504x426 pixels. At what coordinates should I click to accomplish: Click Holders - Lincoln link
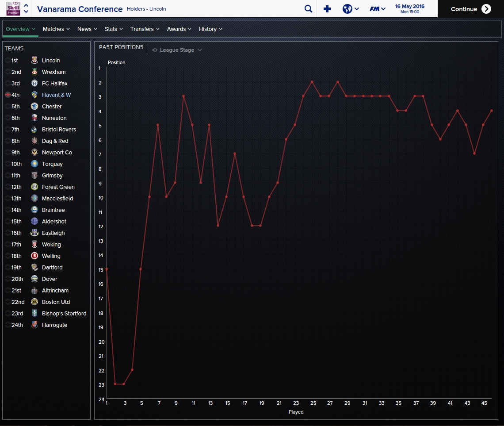146,9
